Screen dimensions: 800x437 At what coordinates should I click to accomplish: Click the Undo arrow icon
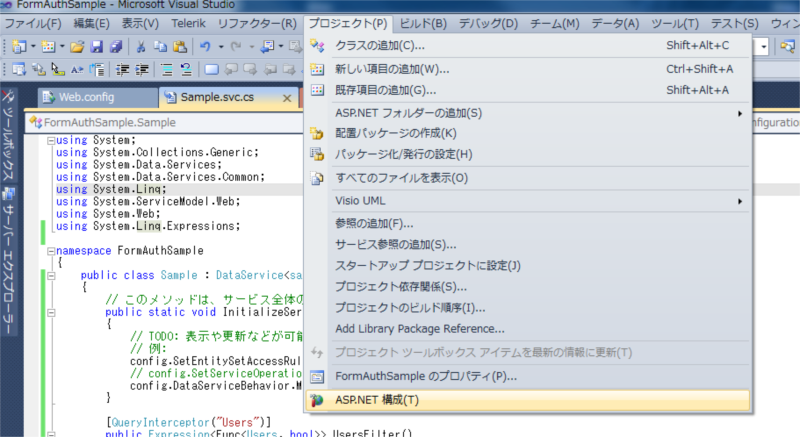pos(205,46)
